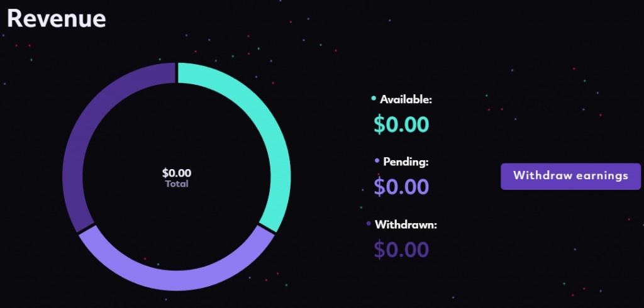Viewport: 644px width, 308px height.
Task: Click the dark purple $0.00 Withdrawn amount
Action: click(x=401, y=250)
